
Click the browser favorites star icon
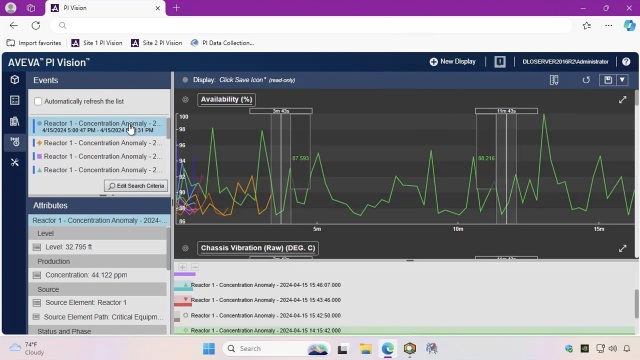pos(587,25)
